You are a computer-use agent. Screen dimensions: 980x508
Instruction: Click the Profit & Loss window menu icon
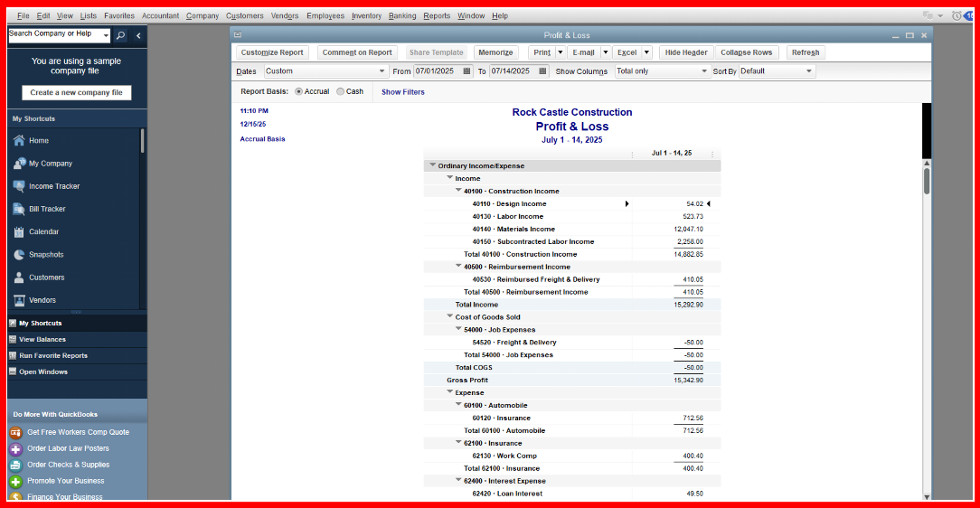pos(238,35)
